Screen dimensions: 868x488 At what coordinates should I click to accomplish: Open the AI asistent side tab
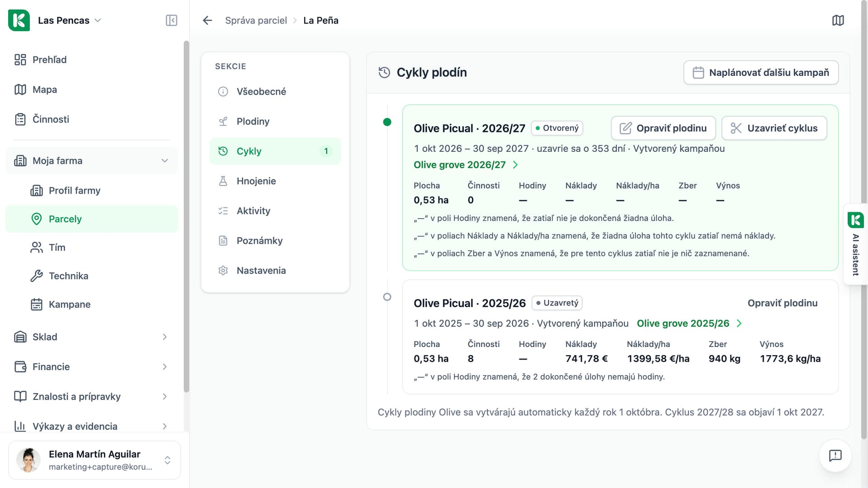pos(855,244)
